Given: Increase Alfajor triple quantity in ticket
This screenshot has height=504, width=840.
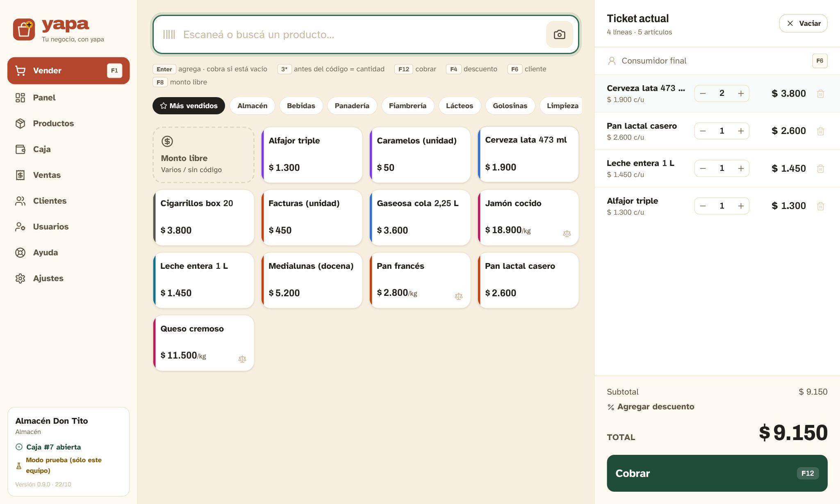Looking at the screenshot, I should point(740,206).
